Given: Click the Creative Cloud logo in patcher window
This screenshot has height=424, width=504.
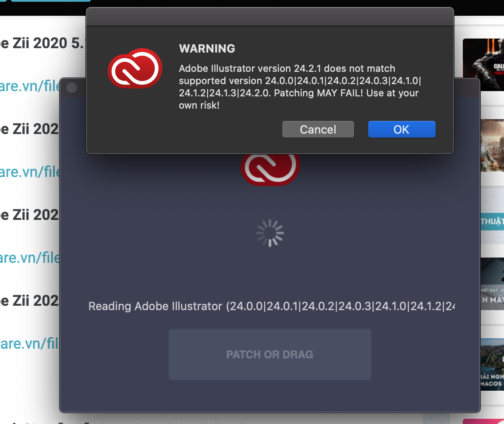Looking at the screenshot, I should point(270,170).
